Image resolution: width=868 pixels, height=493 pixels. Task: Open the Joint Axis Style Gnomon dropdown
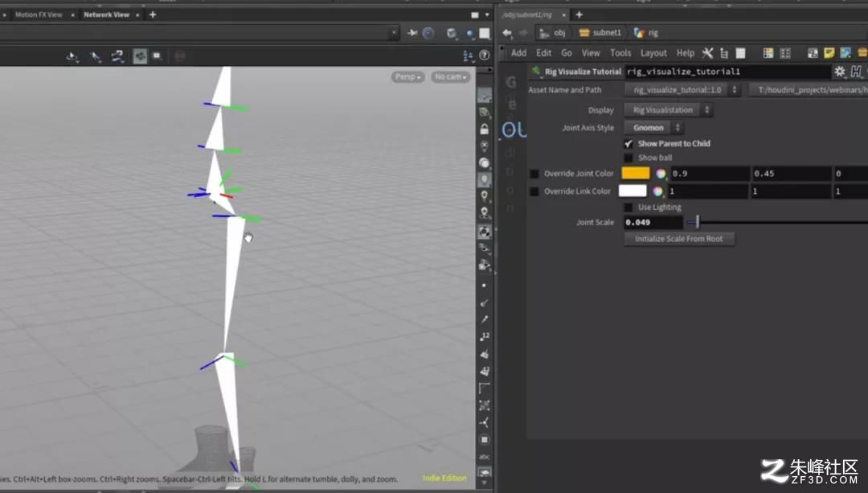coord(653,128)
